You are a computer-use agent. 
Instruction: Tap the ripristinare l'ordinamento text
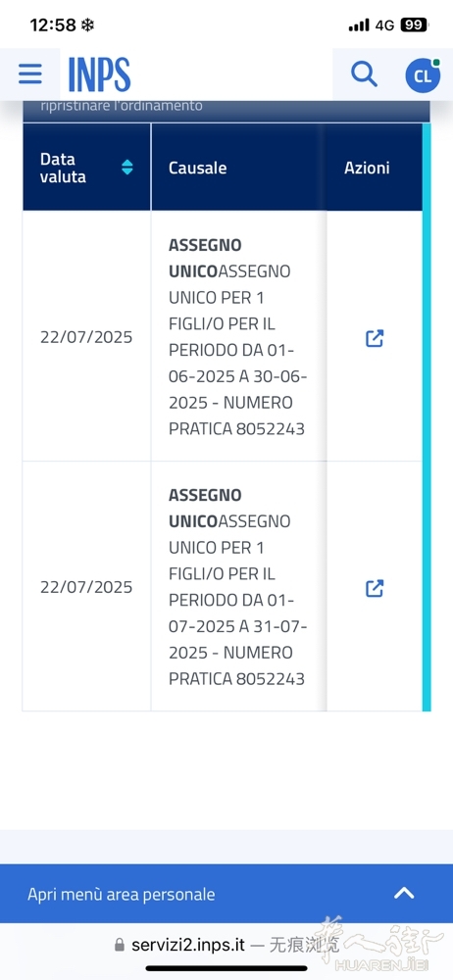coord(122,106)
